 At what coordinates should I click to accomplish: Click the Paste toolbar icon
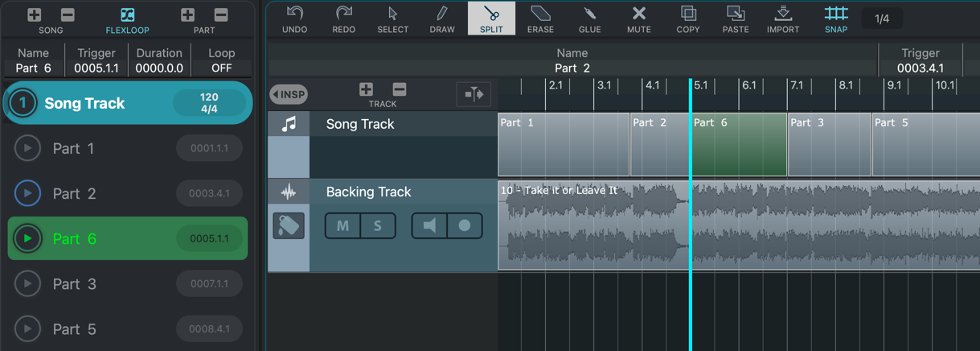[x=735, y=18]
